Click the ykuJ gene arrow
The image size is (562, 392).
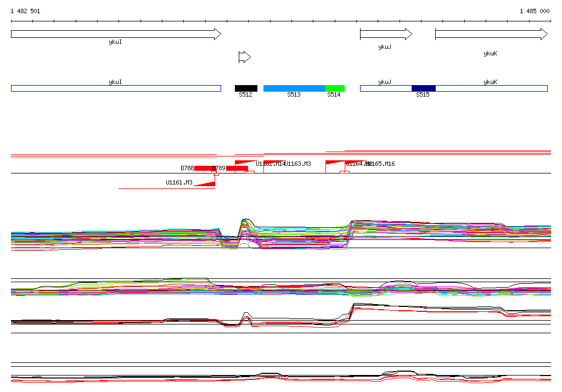(386, 34)
